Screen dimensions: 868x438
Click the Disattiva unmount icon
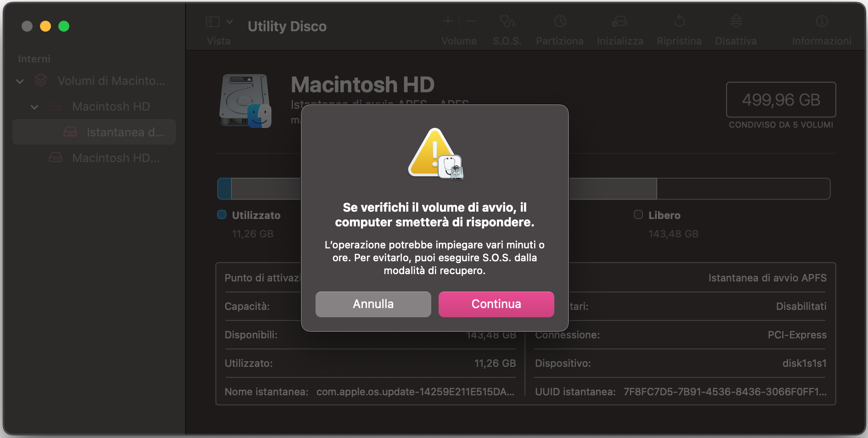click(736, 22)
